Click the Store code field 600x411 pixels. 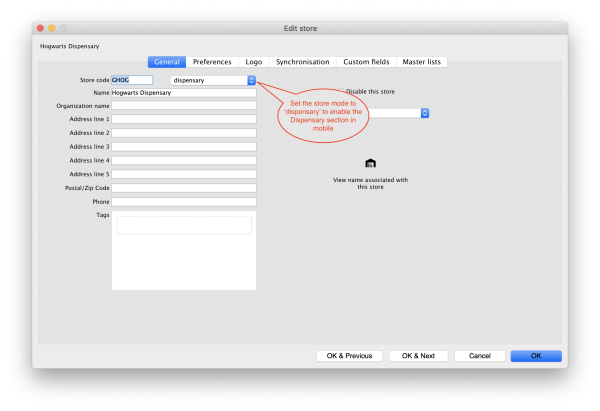132,80
